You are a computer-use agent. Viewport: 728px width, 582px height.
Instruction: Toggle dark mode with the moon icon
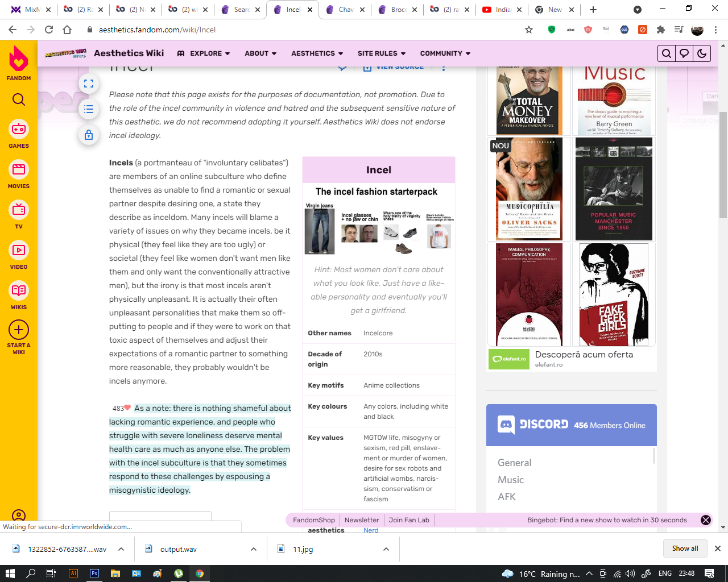click(x=702, y=53)
